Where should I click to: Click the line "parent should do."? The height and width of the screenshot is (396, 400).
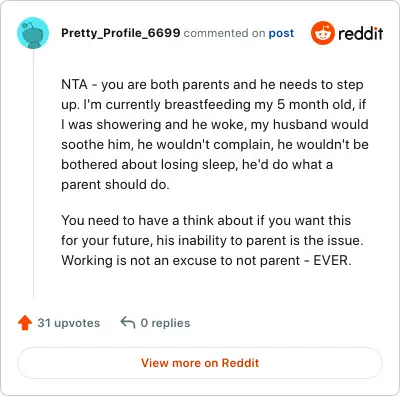click(x=115, y=184)
